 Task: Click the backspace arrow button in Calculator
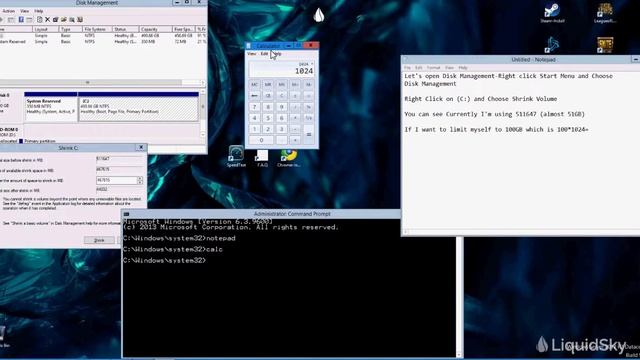254,96
